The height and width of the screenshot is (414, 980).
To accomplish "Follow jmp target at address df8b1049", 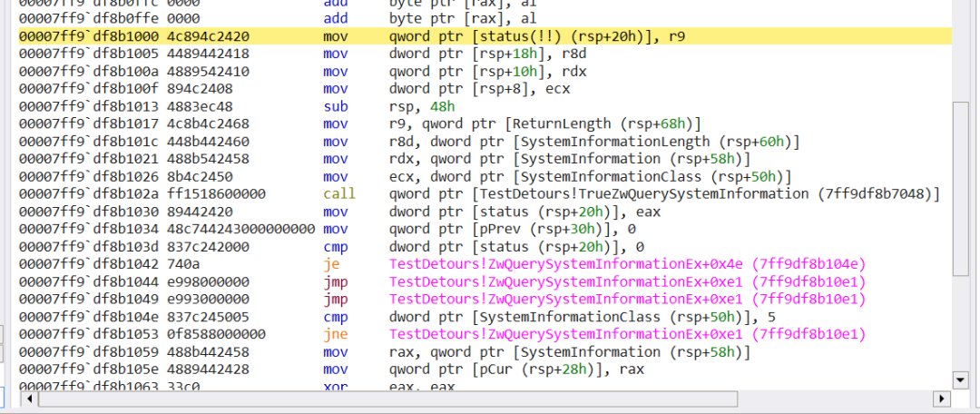I will tap(628, 300).
